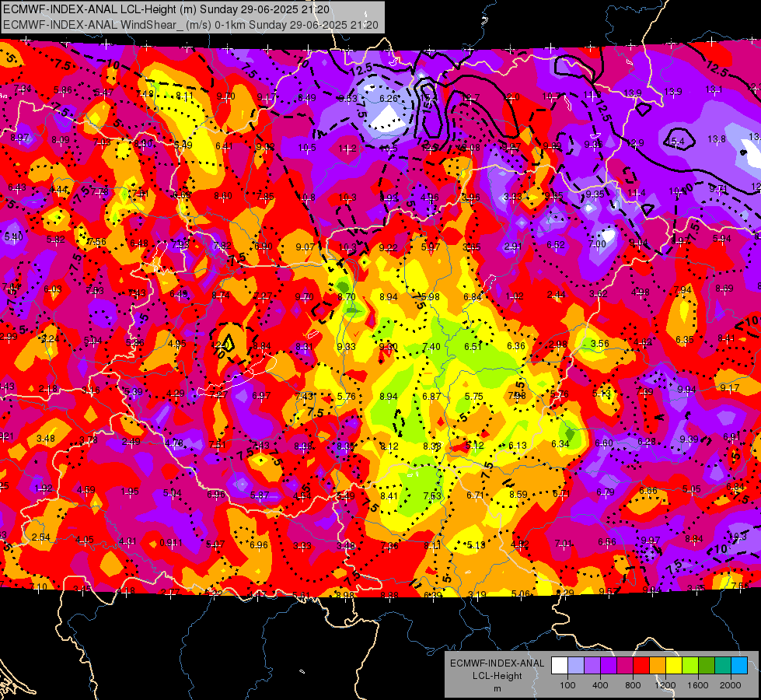Click the LCL-Height label inside the legend
The image size is (761, 700).
coord(497,676)
